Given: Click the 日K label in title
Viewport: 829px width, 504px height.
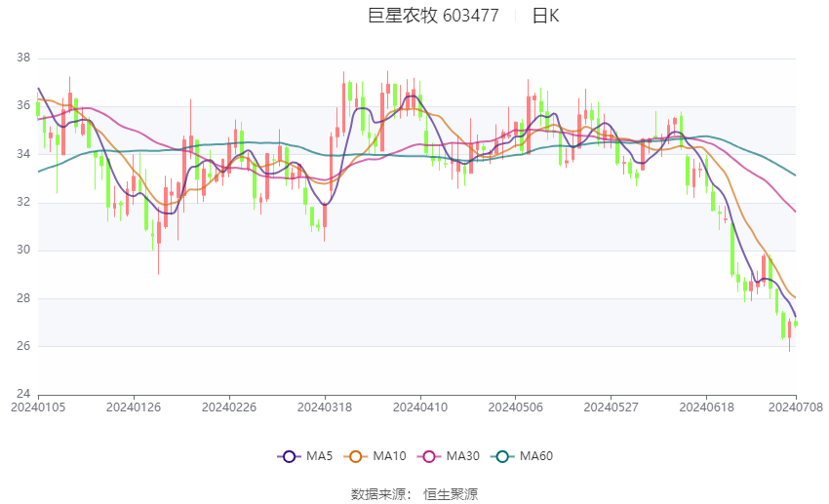Looking at the screenshot, I should tap(545, 16).
